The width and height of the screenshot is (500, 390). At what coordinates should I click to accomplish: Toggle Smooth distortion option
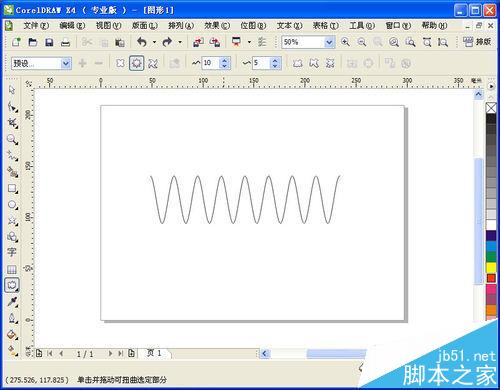pos(314,63)
